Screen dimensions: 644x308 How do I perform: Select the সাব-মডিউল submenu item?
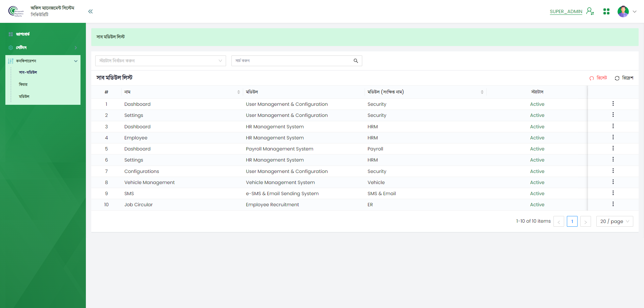(28, 73)
